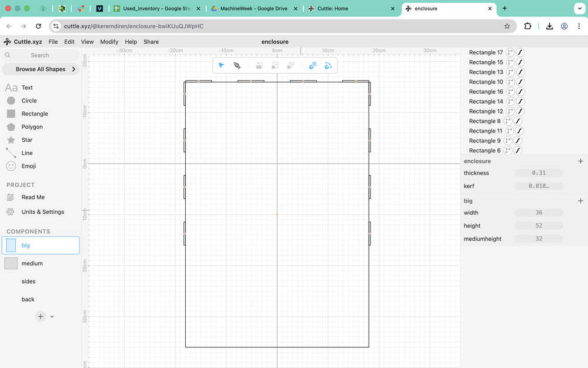Click stroke style icon next to Rectangle 16
588x368 pixels.
click(x=520, y=92)
